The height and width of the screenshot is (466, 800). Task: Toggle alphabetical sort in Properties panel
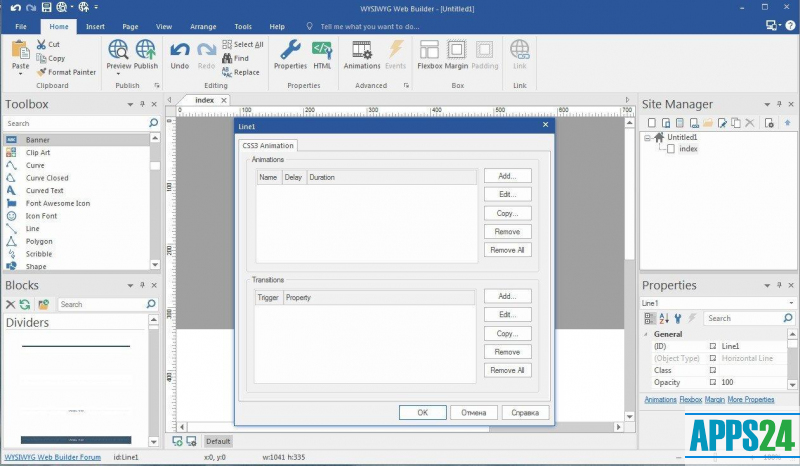(x=664, y=318)
